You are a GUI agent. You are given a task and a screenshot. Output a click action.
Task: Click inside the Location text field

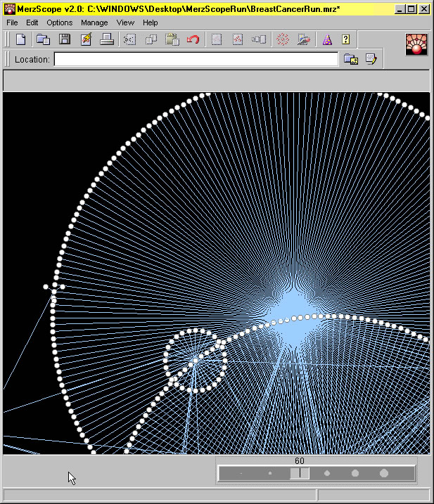tap(196, 60)
